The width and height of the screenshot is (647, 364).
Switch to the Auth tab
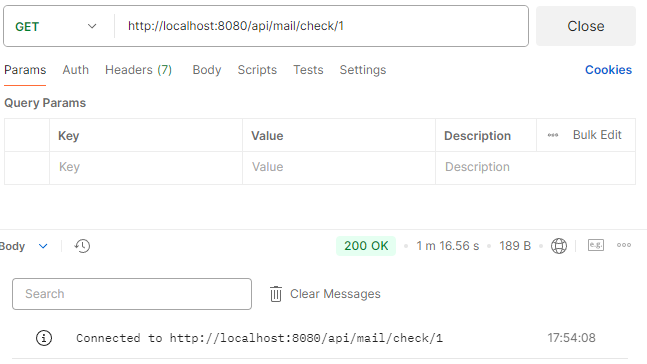(76, 70)
